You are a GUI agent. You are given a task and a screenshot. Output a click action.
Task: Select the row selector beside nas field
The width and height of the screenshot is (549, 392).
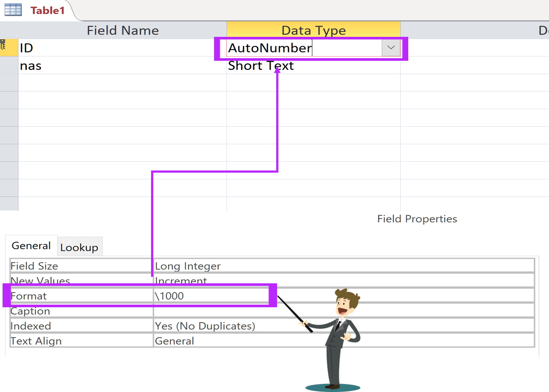click(9, 66)
